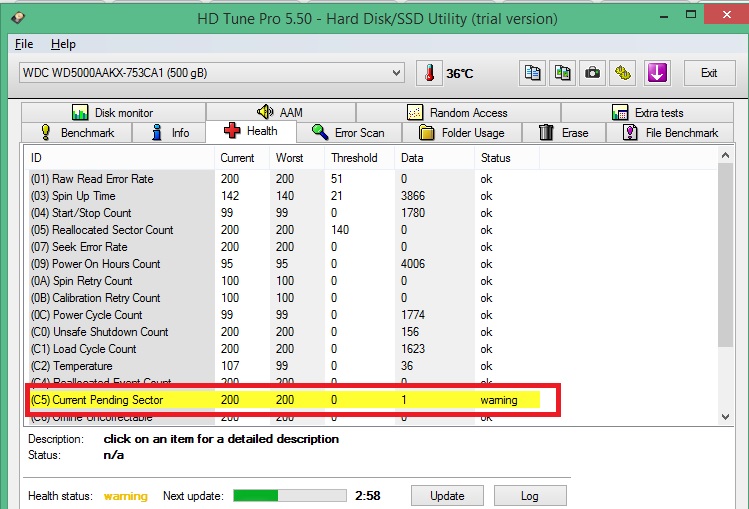Click the purple download arrow icon
This screenshot has height=509, width=749.
657,73
